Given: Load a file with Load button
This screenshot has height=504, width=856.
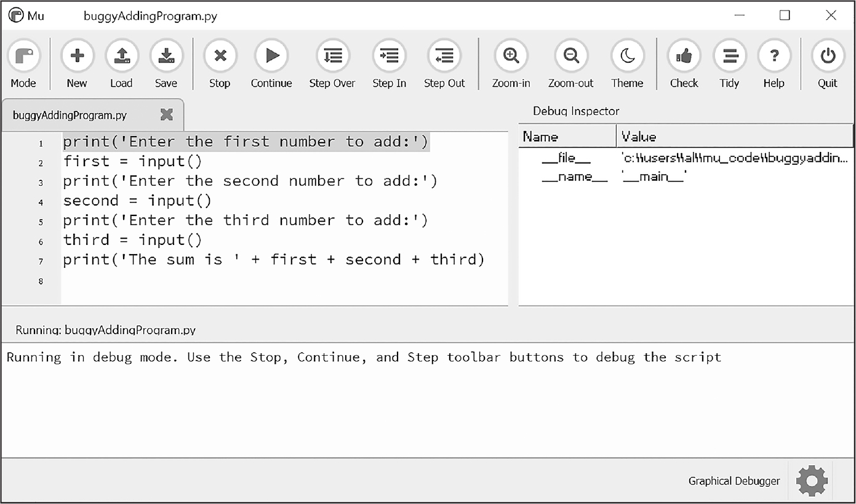Looking at the screenshot, I should pyautogui.click(x=121, y=64).
